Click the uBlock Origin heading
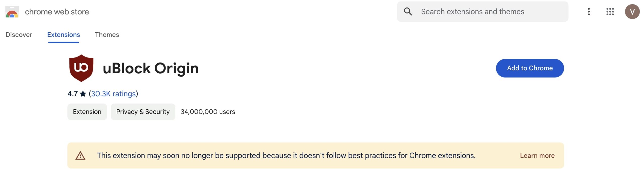 coord(151,68)
